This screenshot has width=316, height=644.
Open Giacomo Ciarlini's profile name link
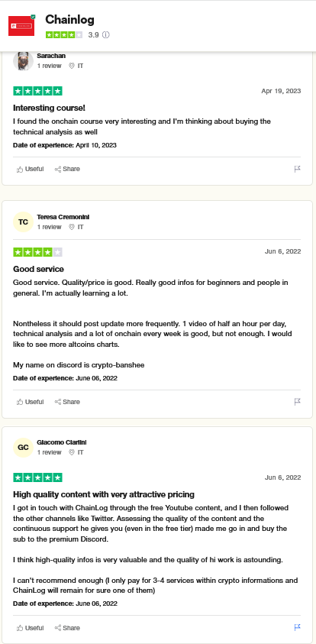(x=62, y=442)
